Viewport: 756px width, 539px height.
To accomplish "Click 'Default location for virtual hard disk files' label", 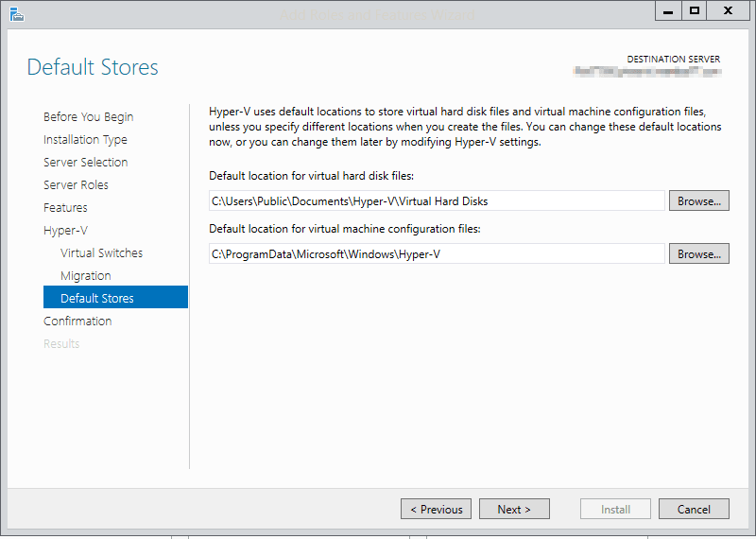I will (312, 176).
